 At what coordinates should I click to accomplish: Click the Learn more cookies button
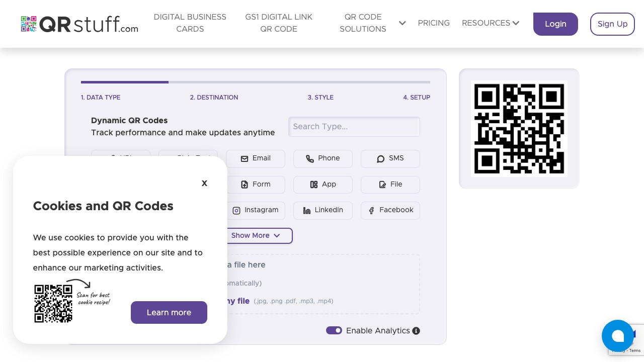pos(169,312)
